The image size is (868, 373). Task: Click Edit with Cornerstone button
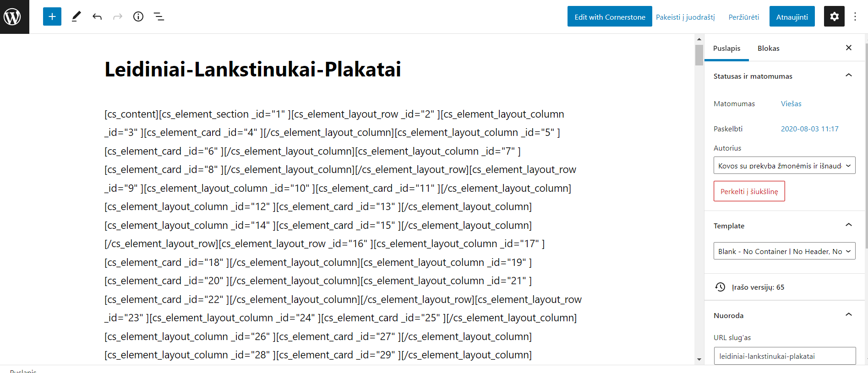(x=610, y=16)
